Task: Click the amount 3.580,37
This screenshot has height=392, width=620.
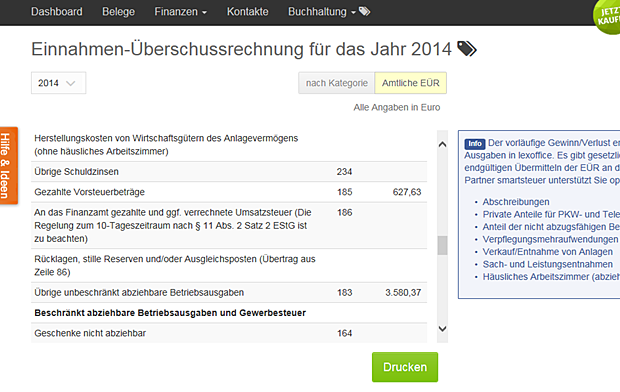Action: click(403, 292)
